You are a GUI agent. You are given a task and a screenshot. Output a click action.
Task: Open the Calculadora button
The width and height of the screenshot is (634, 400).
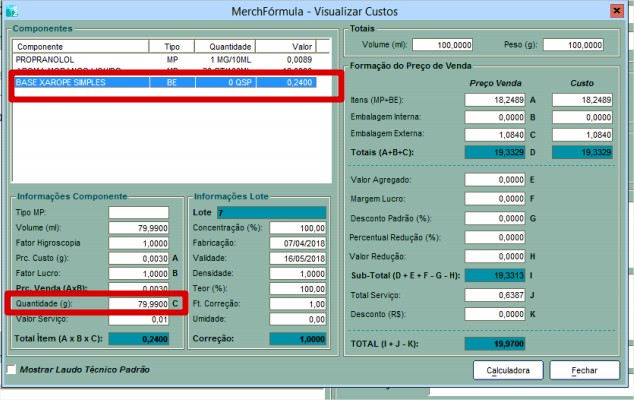[x=508, y=369]
